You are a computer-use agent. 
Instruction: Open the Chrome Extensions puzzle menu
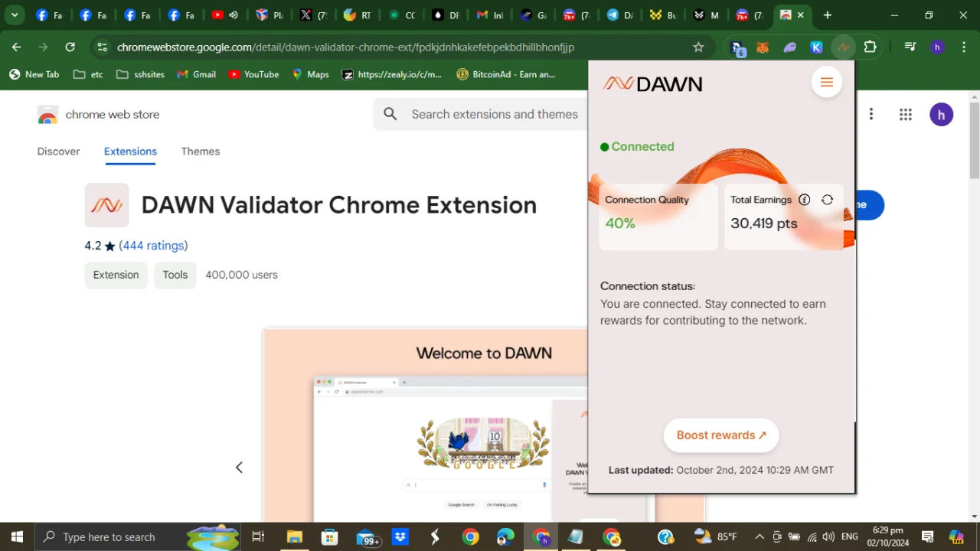pyautogui.click(x=870, y=47)
